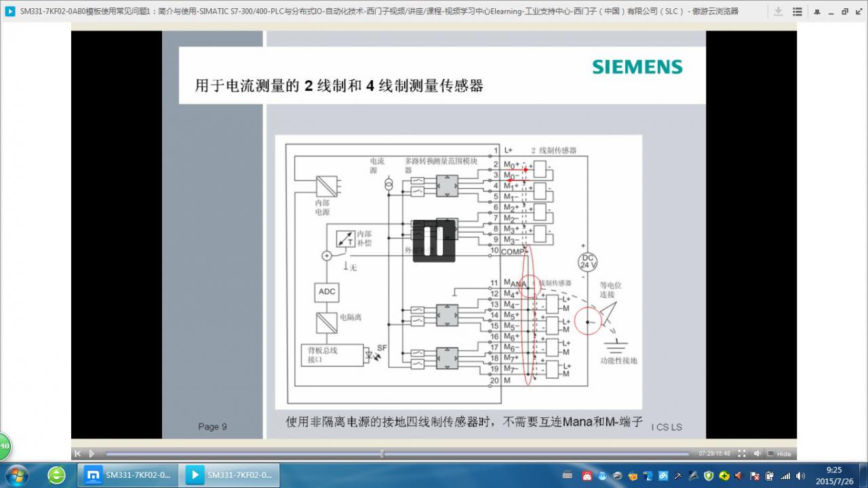Click the keyboard icon in the system tray

(x=568, y=475)
